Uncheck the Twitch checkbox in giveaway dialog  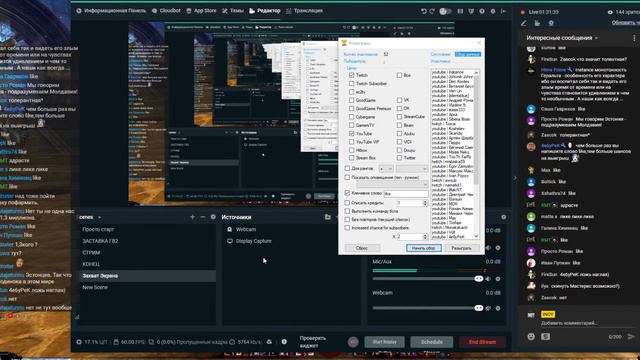click(x=351, y=75)
